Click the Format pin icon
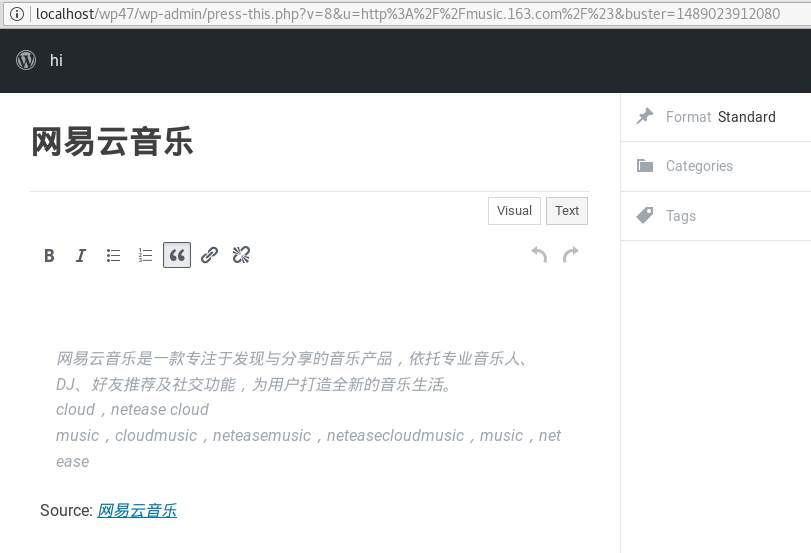The width and height of the screenshot is (811, 553). pyautogui.click(x=644, y=116)
